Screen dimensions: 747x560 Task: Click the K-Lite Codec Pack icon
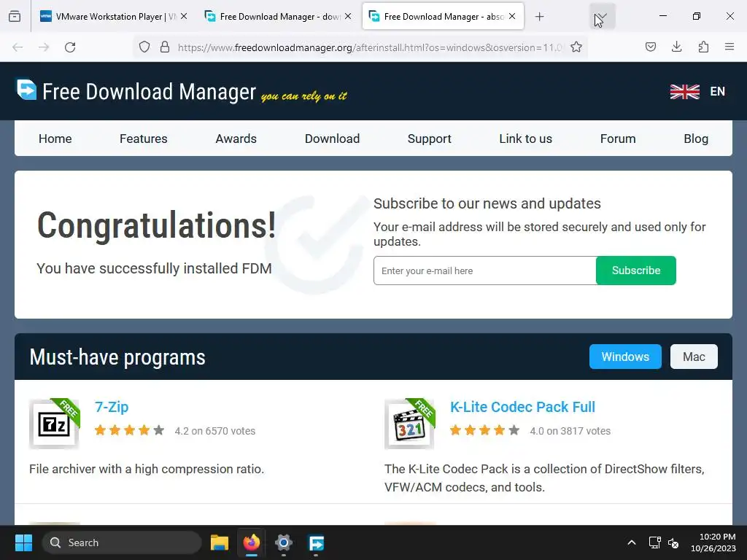click(410, 424)
